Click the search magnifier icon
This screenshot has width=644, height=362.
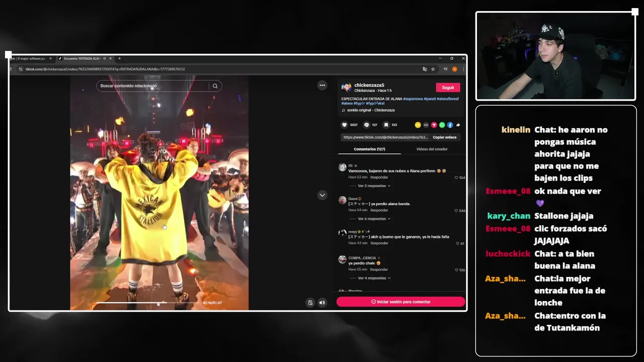(215, 86)
